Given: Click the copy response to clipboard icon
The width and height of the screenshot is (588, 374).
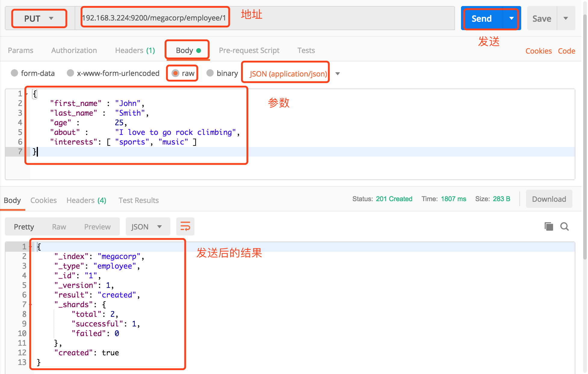Looking at the screenshot, I should click(549, 226).
